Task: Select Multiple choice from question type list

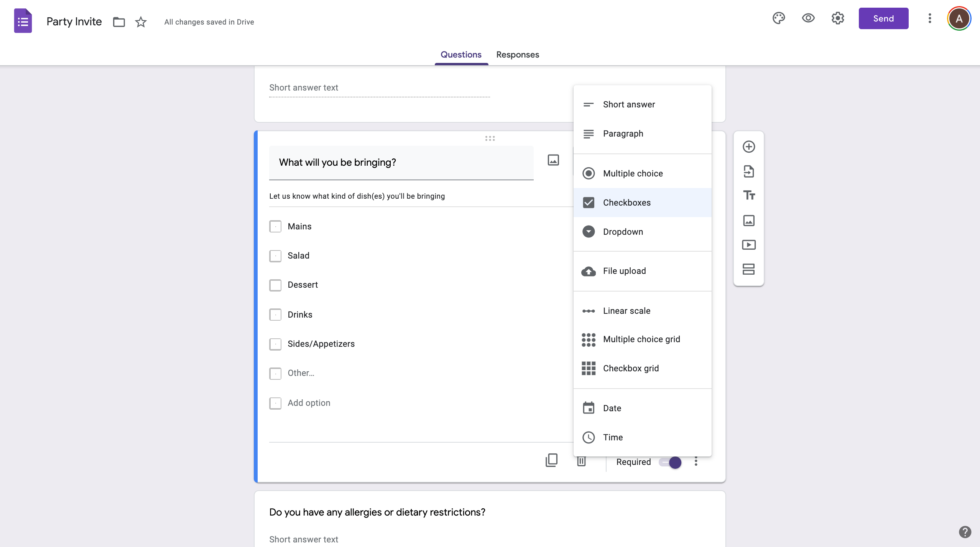Action: (643, 173)
